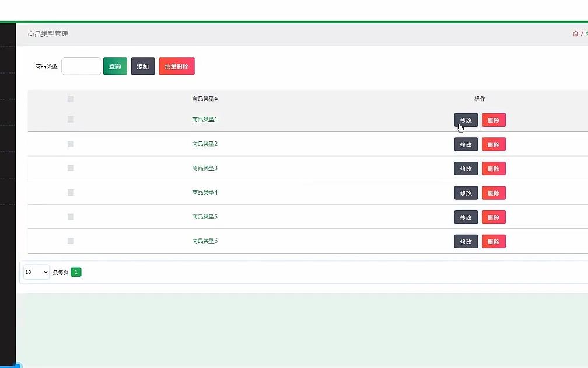Toggle the select-all header checkbox
Image resolution: width=588 pixels, height=368 pixels.
point(71,99)
